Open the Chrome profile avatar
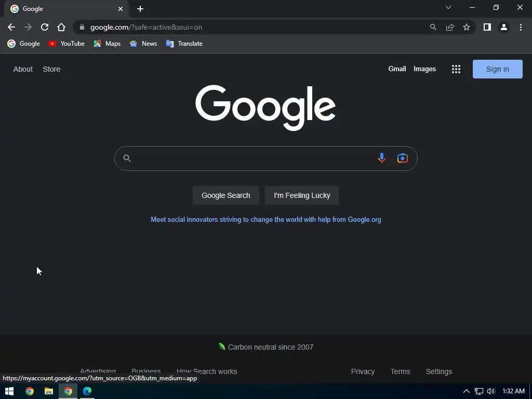 tap(504, 27)
